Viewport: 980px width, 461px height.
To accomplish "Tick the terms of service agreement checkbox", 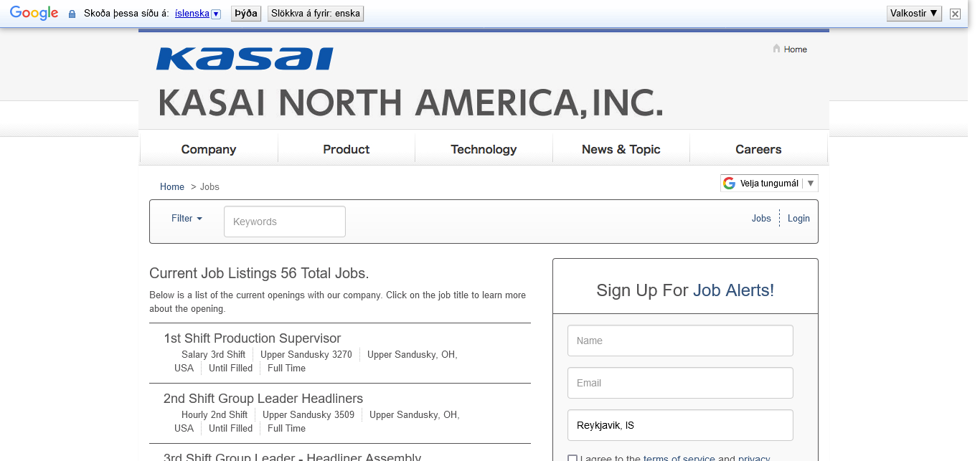I will tap(572, 459).
